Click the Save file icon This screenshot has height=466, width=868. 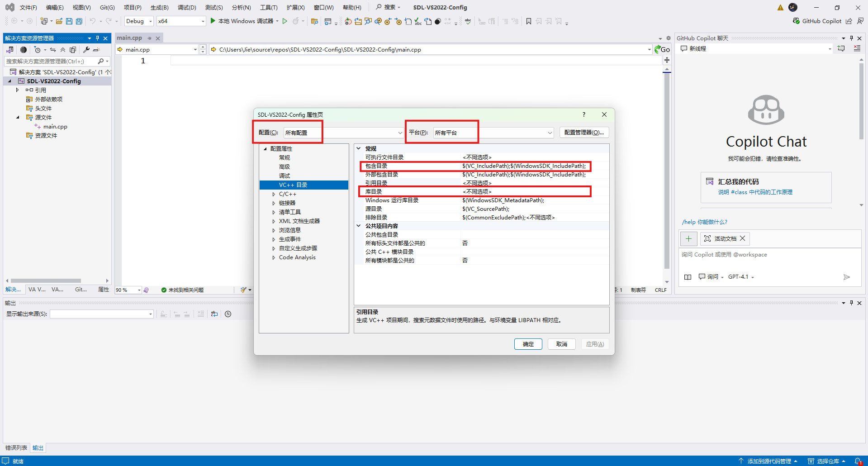(69, 21)
